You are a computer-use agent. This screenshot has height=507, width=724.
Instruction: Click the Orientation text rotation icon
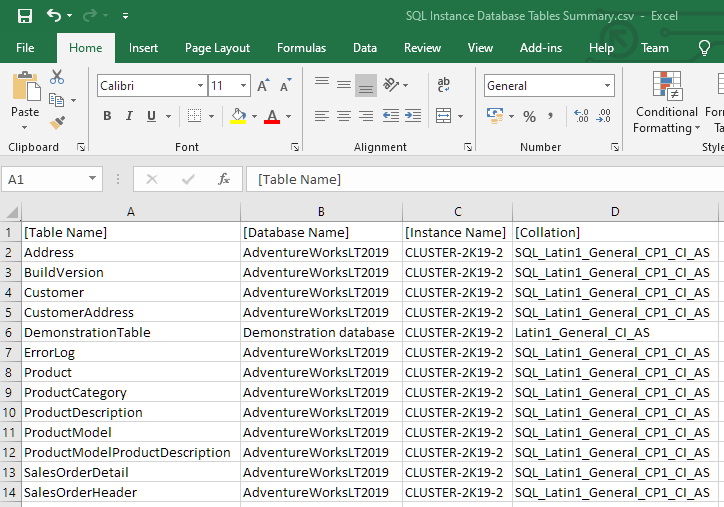pyautogui.click(x=391, y=85)
